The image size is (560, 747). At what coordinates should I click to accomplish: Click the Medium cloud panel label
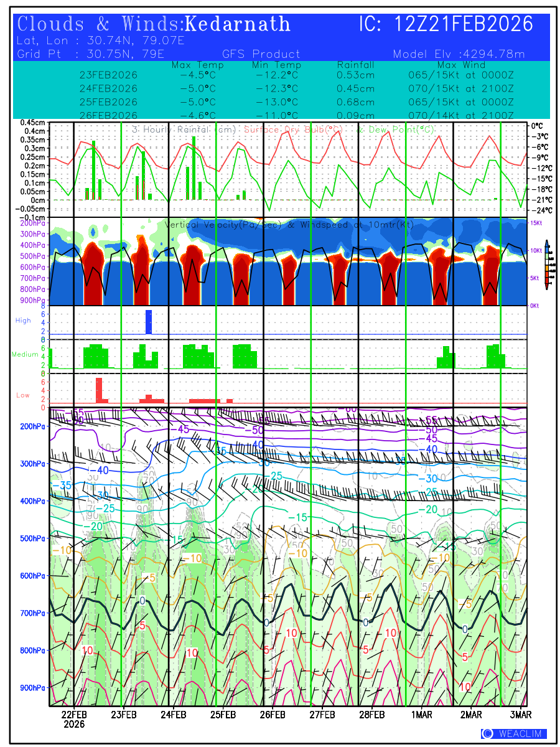(x=25, y=354)
